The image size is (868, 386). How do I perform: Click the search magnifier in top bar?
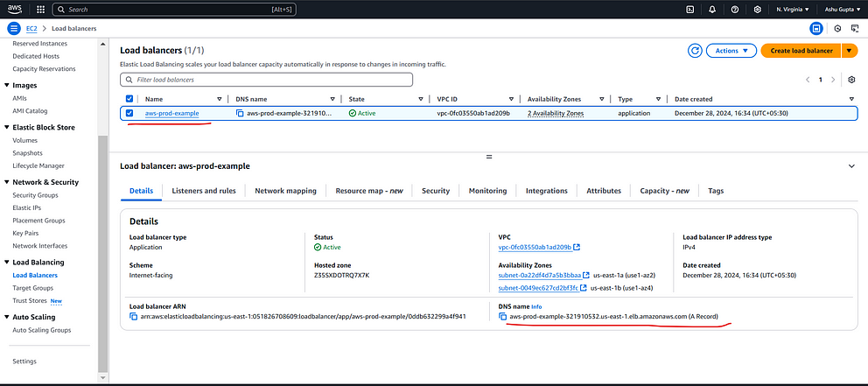[61, 10]
